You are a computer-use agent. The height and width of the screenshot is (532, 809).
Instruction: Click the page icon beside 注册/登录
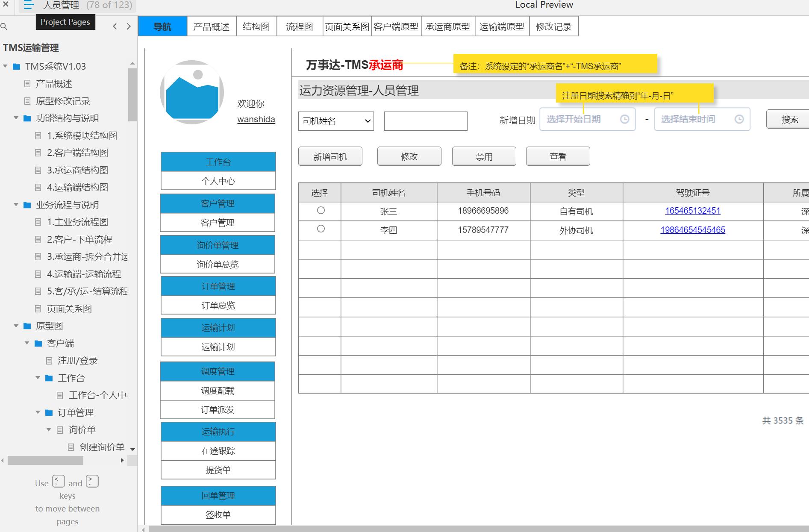pyautogui.click(x=49, y=361)
